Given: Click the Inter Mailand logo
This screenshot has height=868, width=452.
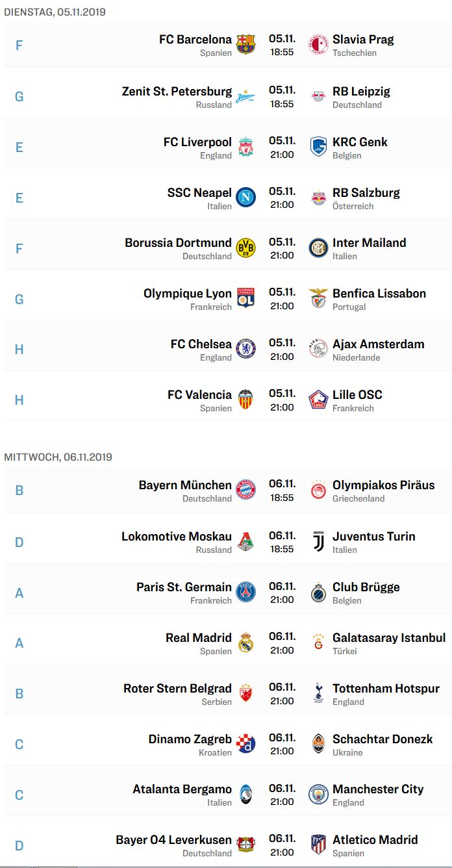Looking at the screenshot, I should pos(318,248).
